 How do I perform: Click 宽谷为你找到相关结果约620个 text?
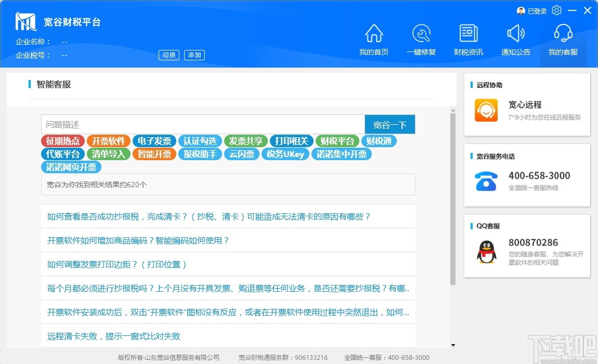pyautogui.click(x=97, y=185)
